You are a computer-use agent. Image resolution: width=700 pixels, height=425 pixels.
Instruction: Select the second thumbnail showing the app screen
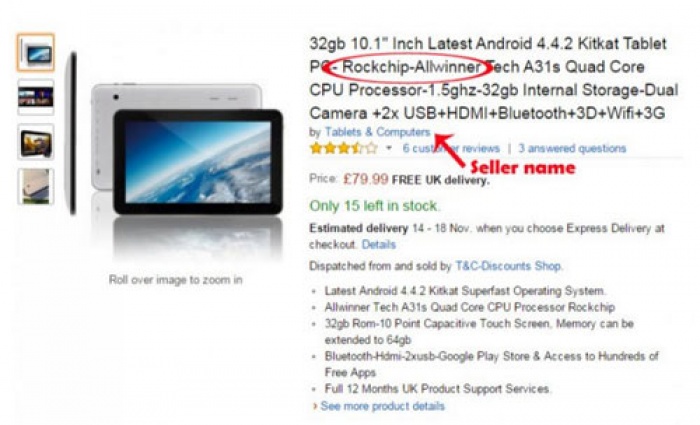36,97
